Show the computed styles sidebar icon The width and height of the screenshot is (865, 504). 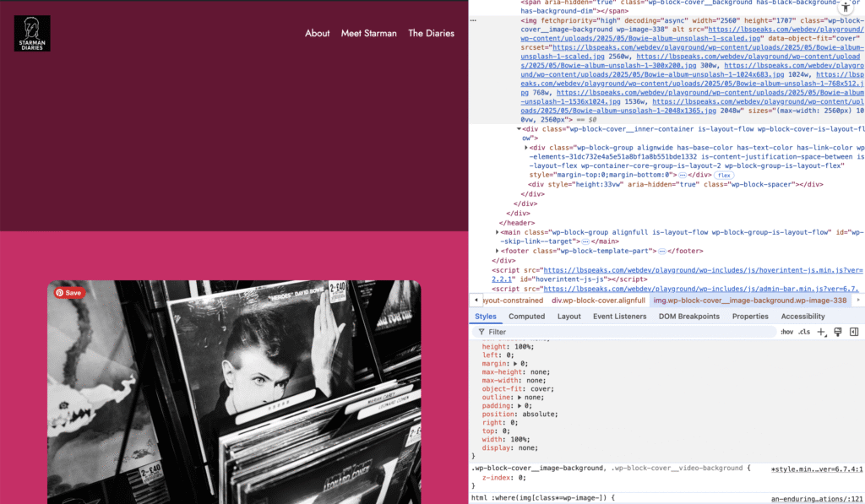(x=854, y=332)
